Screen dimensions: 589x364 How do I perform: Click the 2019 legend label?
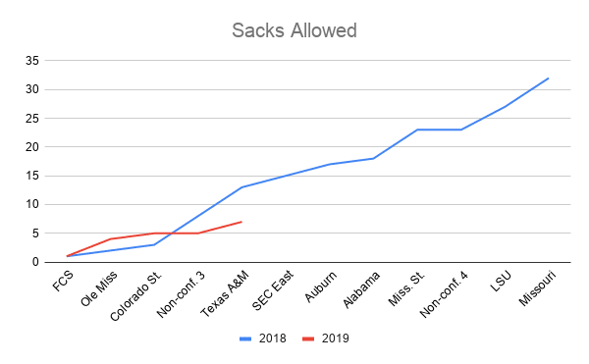tap(335, 338)
